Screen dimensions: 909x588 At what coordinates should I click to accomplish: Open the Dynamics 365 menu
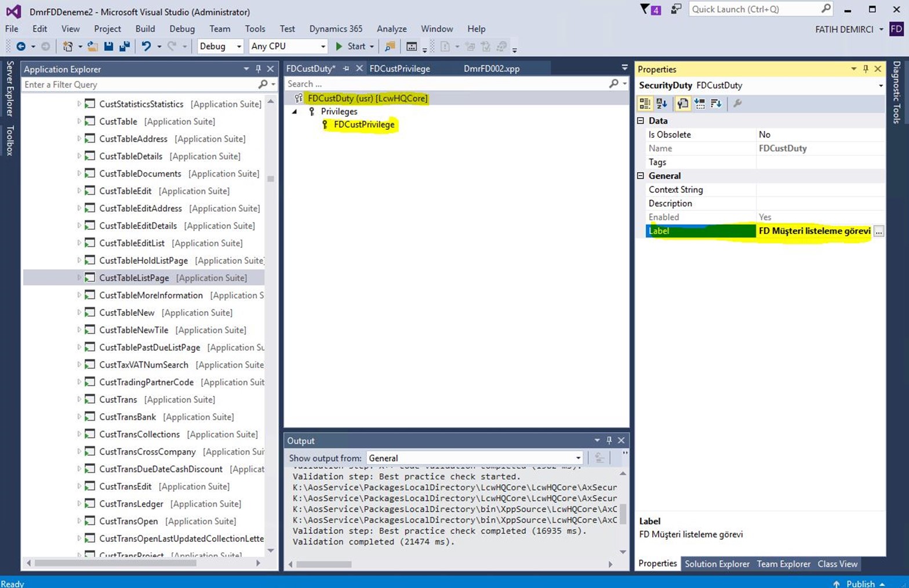point(336,29)
